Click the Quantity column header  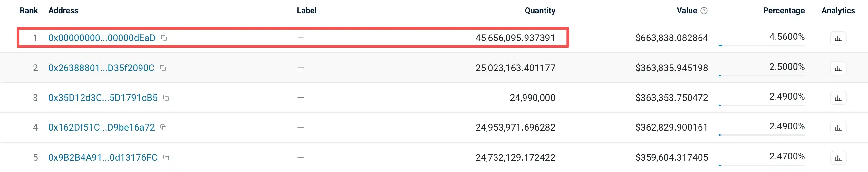(540, 10)
